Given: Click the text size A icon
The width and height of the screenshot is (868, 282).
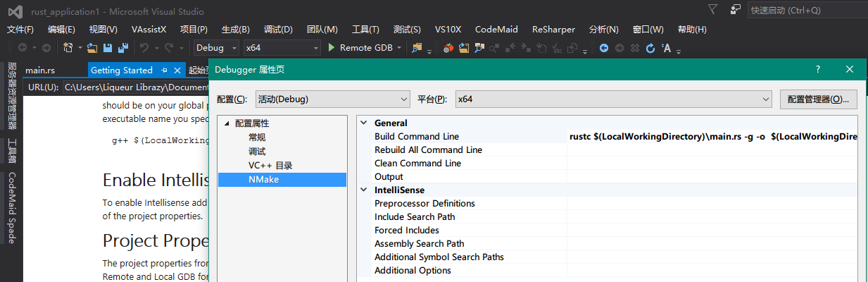Looking at the screenshot, I should point(667,48).
